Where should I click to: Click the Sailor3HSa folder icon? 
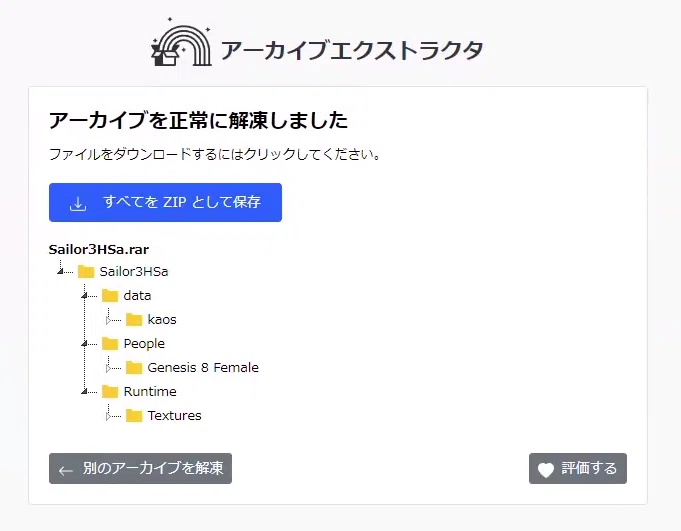pos(86,272)
